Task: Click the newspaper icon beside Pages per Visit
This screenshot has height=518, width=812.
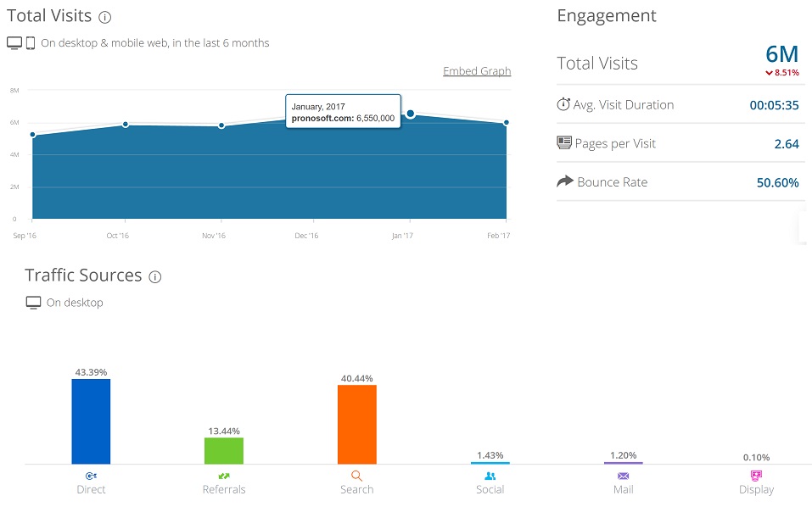Action: coord(564,142)
